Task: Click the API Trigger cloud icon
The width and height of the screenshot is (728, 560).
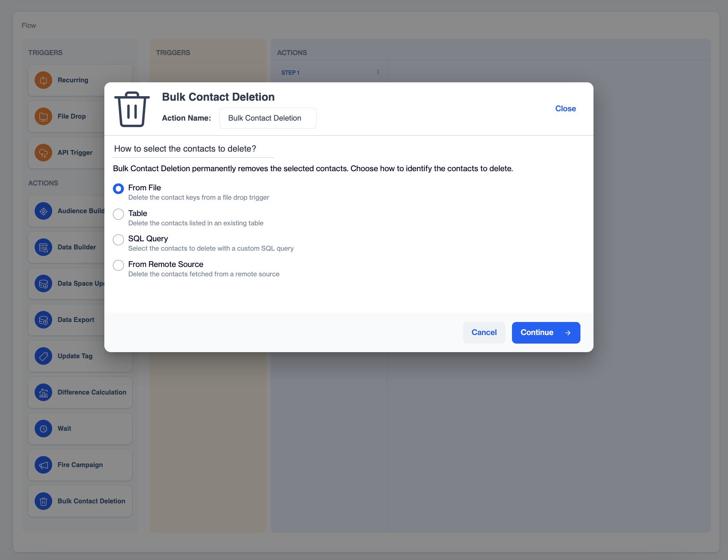Action: (x=43, y=153)
